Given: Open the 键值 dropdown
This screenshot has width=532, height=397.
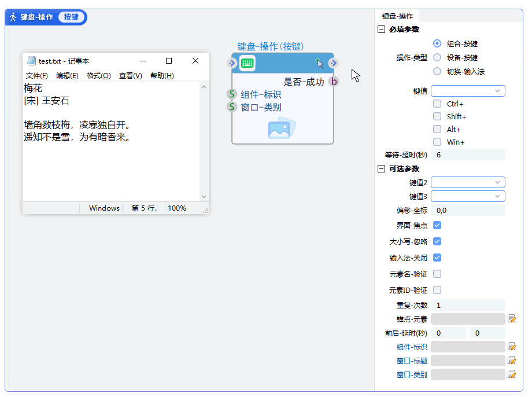Looking at the screenshot, I should [x=468, y=91].
